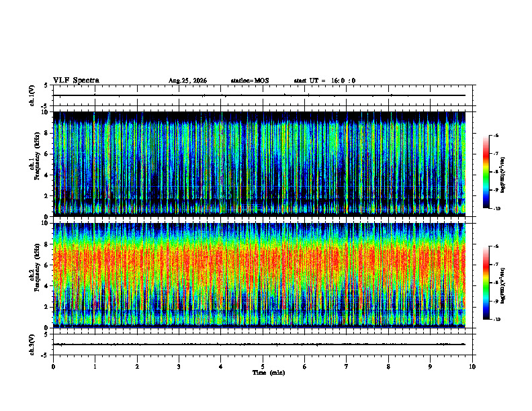Click the ch.1(V) axis label

click(32, 95)
